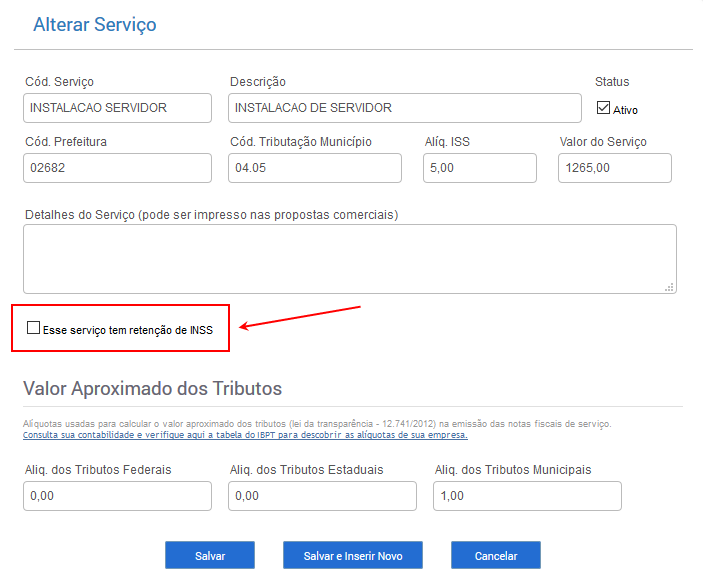The width and height of the screenshot is (708, 588).
Task: Focus the Detalhes do Serviço text area
Action: click(350, 259)
